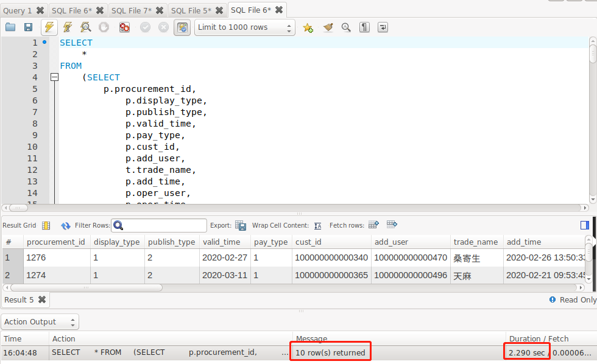The image size is (597, 364).
Task: Select the trade_name cell 天麻
Action: (x=477, y=275)
